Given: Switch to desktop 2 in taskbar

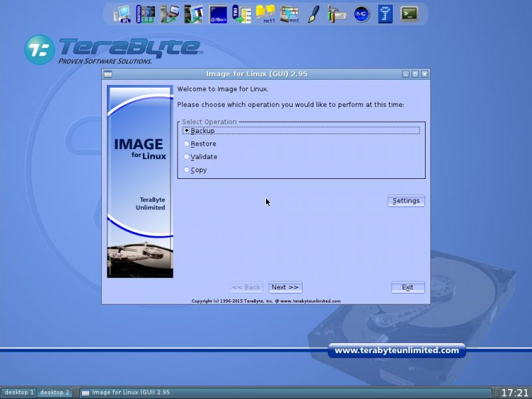Looking at the screenshot, I should tap(55, 392).
